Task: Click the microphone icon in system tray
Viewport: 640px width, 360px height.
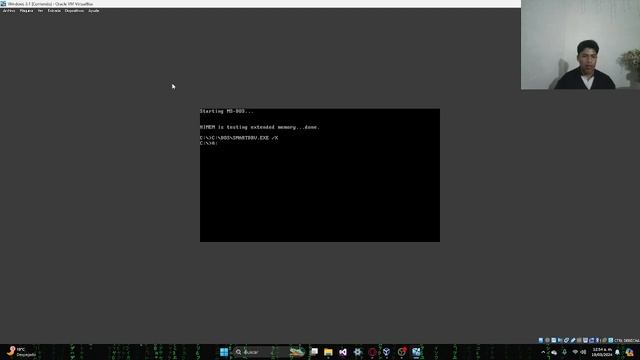Action: (x=564, y=352)
